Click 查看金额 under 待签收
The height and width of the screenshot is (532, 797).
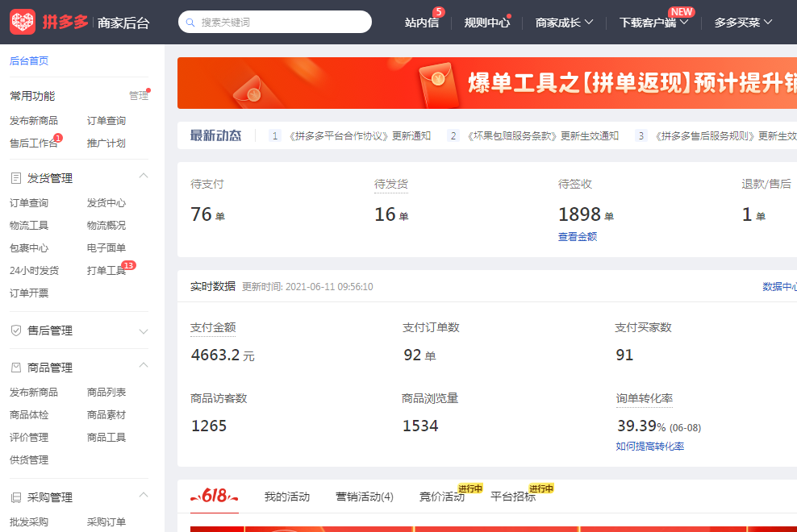[x=578, y=237]
